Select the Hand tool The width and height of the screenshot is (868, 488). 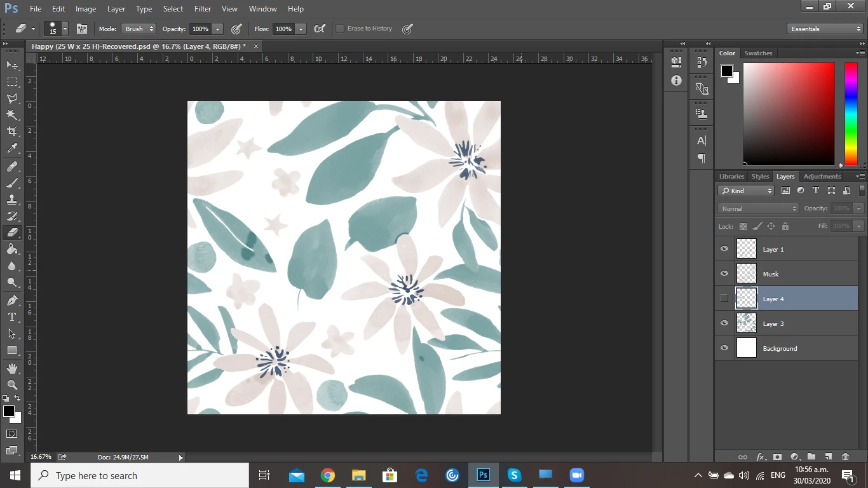(x=12, y=369)
